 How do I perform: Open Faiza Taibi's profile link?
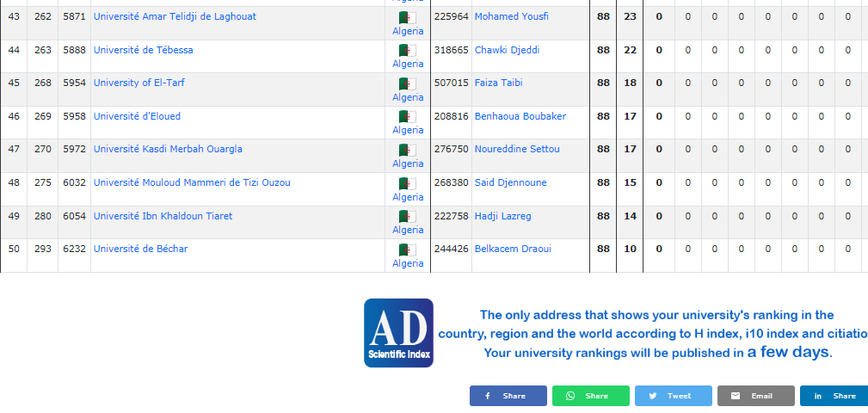(498, 83)
